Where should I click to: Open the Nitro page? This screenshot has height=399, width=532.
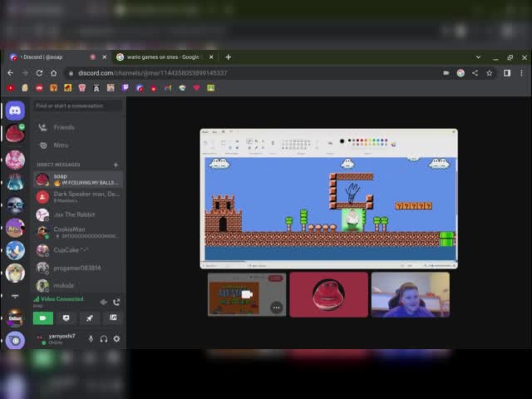coord(78,145)
